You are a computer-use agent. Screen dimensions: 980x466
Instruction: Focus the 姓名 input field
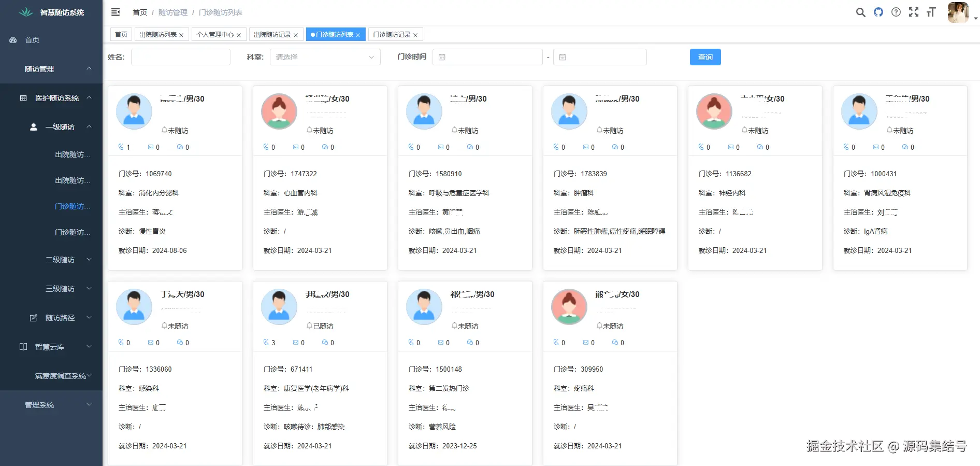pos(181,57)
